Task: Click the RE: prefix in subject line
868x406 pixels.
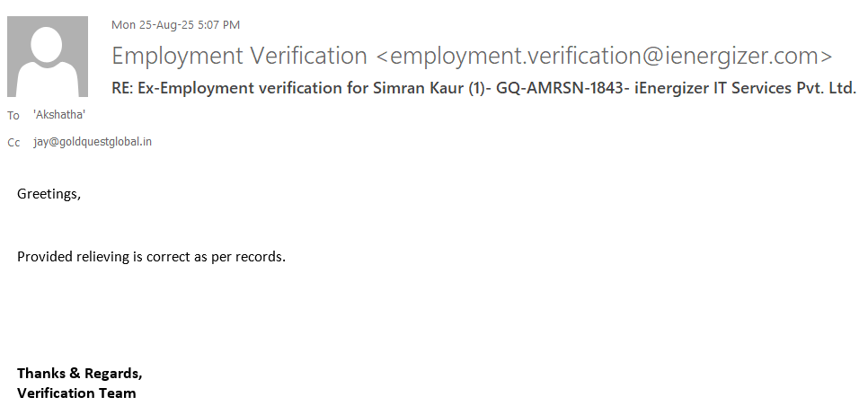Action: pyautogui.click(x=123, y=89)
